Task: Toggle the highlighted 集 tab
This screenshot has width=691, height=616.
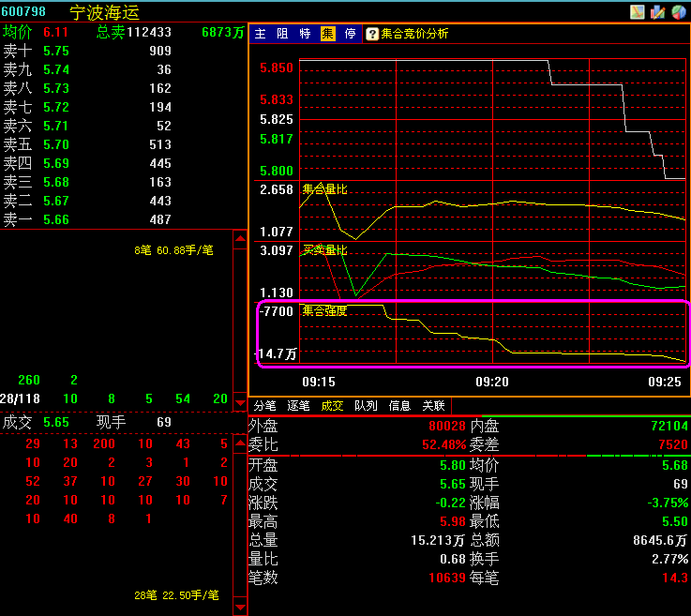Action: point(327,34)
